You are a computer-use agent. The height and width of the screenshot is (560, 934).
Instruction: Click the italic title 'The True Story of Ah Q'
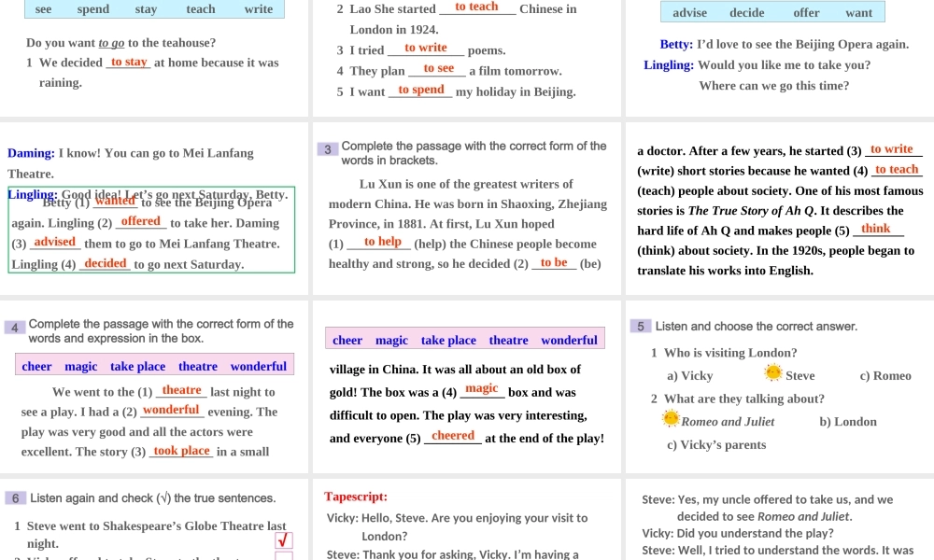point(751,211)
